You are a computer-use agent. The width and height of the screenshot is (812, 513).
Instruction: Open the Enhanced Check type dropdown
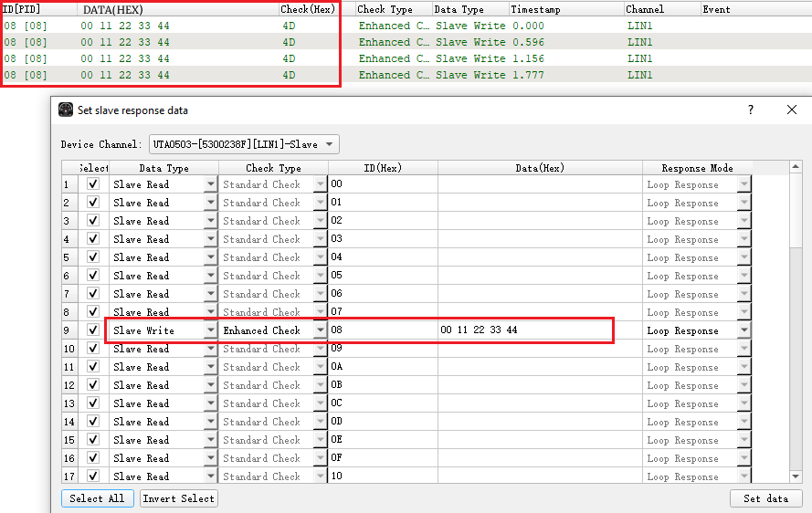(x=320, y=330)
